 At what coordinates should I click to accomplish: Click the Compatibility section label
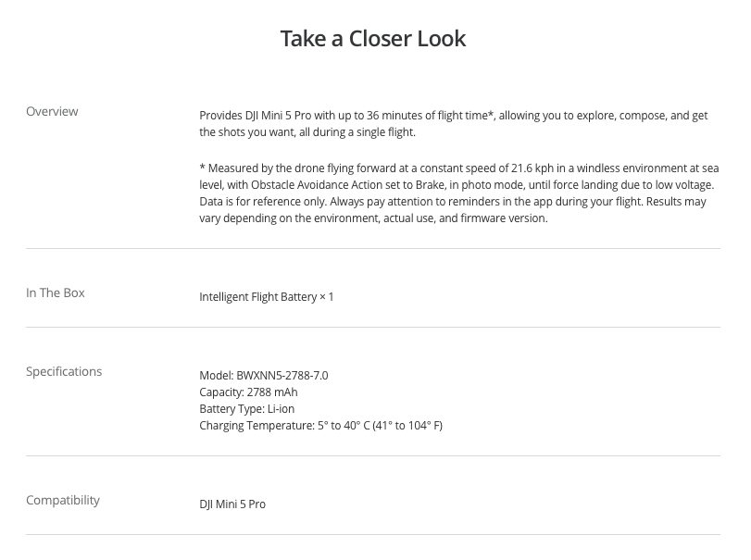63,500
